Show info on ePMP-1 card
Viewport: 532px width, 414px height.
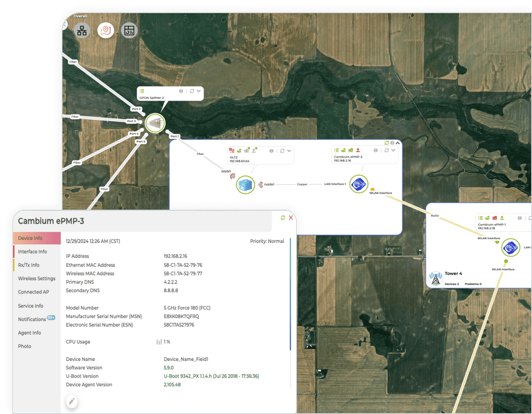click(520, 218)
